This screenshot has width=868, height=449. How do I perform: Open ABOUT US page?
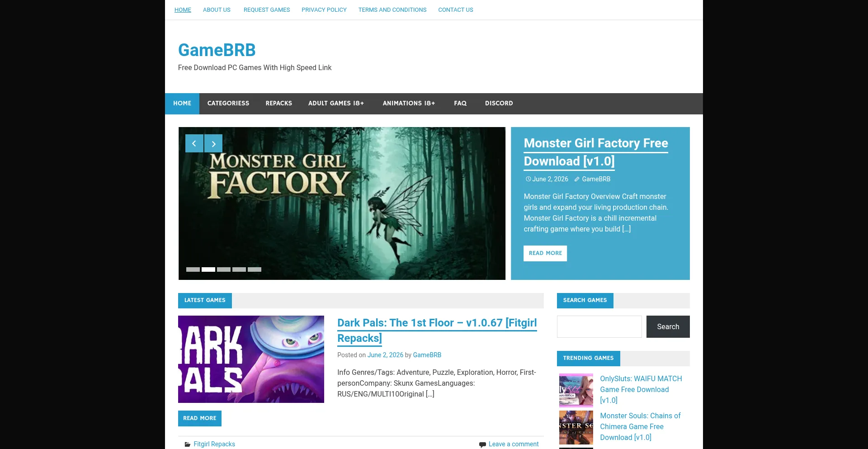pos(217,10)
